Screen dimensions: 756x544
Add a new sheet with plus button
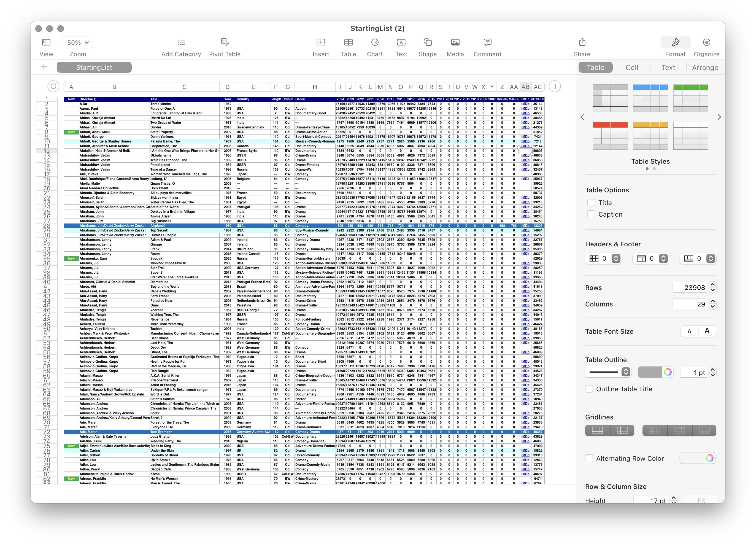[x=44, y=67]
